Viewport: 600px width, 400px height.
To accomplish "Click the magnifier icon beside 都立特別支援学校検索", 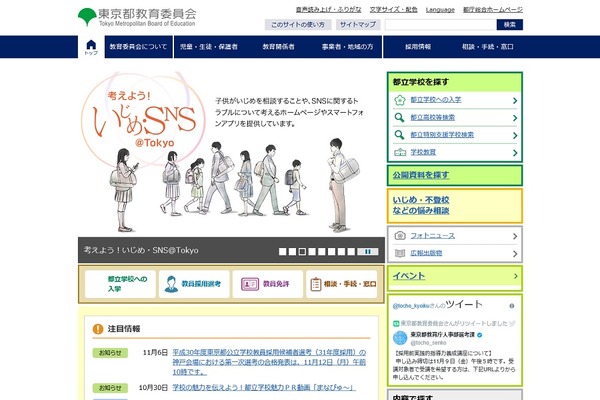I will 399,135.
